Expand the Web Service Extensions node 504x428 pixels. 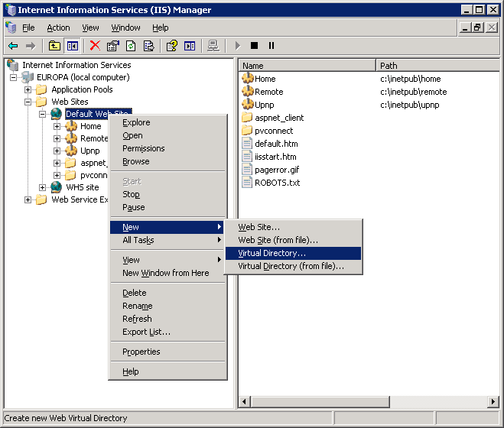tap(28, 199)
